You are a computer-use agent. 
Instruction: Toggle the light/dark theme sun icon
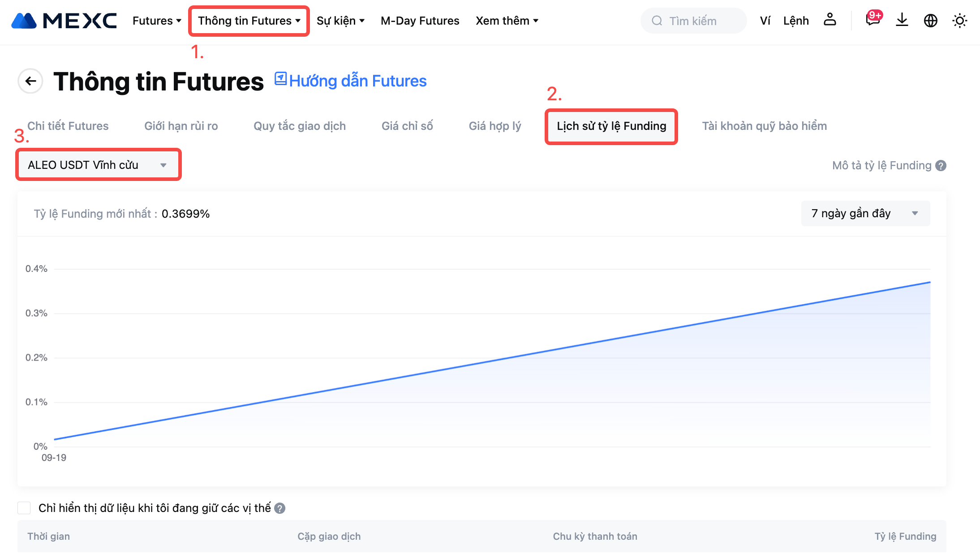pyautogui.click(x=959, y=21)
